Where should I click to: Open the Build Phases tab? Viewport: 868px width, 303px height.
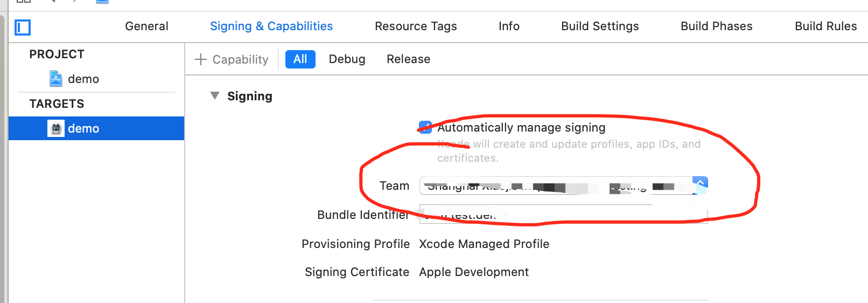point(716,26)
